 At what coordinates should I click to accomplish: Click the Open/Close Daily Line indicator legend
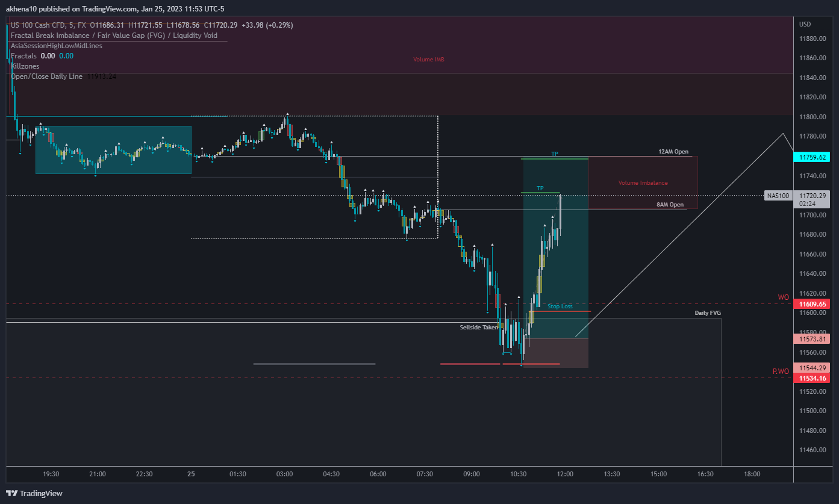[46, 76]
